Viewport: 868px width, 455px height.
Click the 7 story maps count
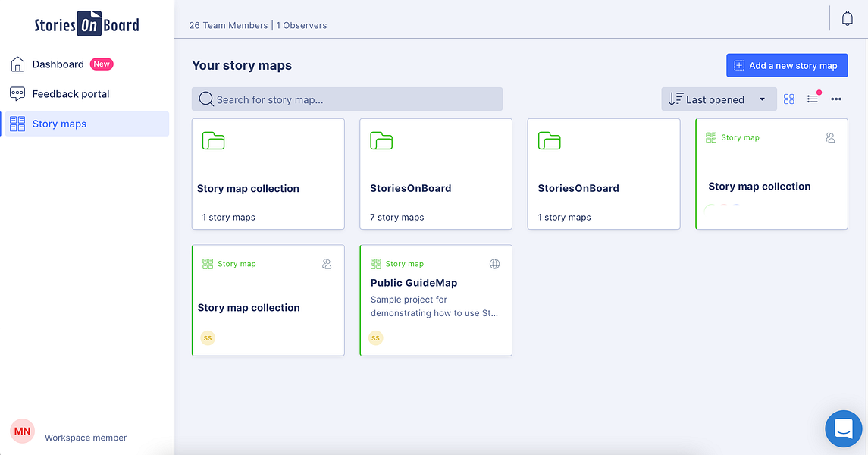[x=397, y=217]
